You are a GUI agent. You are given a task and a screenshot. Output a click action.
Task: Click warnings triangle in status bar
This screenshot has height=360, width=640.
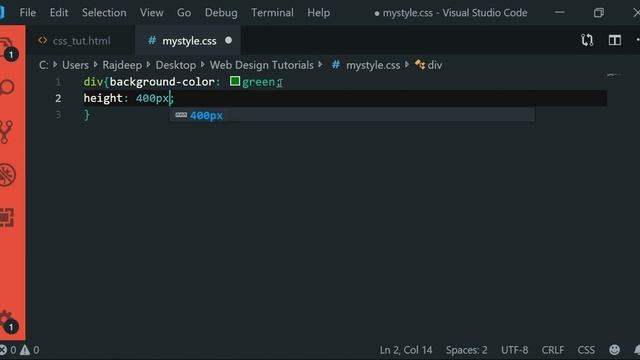tap(25, 350)
